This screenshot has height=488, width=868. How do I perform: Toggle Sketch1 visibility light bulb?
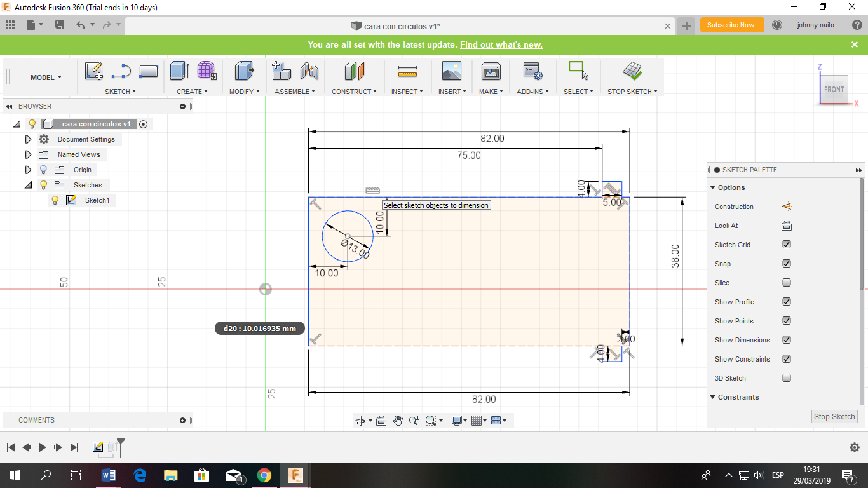pos(55,200)
